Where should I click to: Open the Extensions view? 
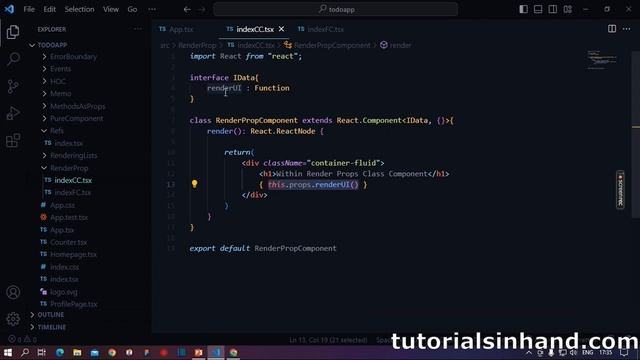tap(13, 140)
